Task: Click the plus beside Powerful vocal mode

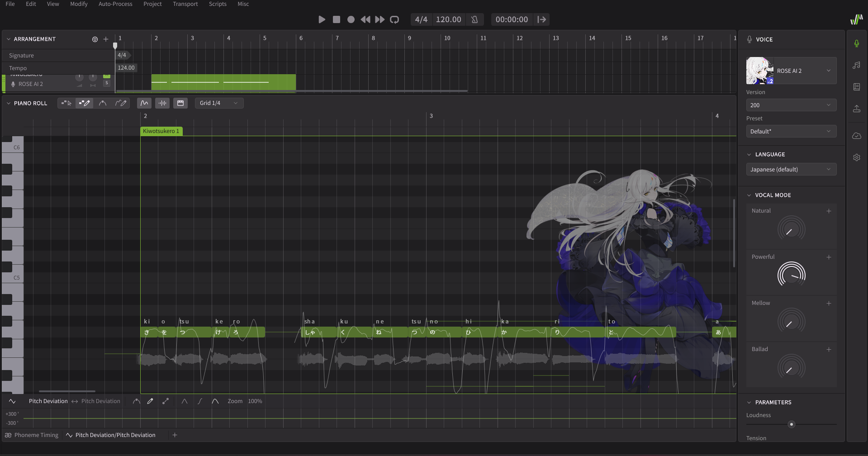Action: [829, 257]
